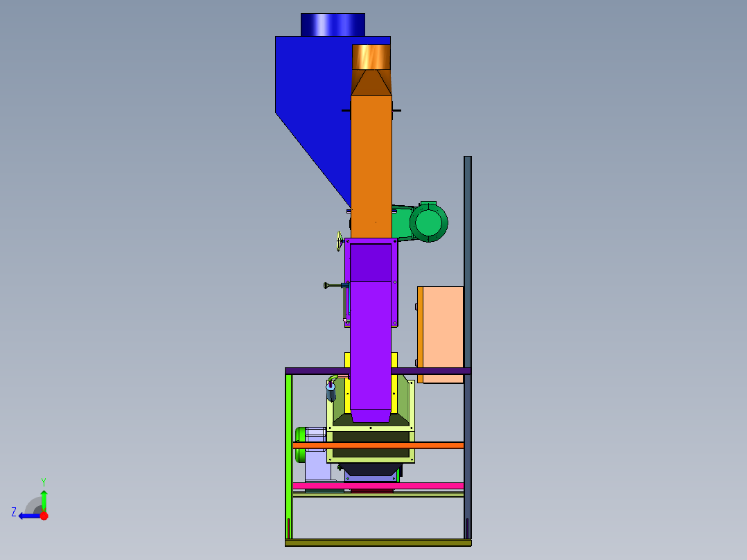This screenshot has height=560, width=747.
Task: Select the brown tapered transition below copper cylinder
Action: click(371, 82)
